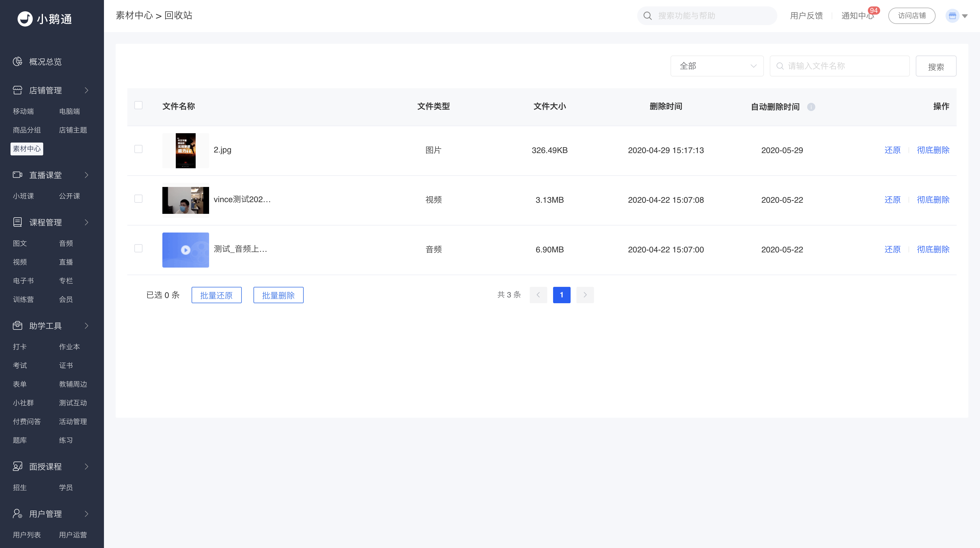
Task: Open 概况总览 in the sidebar
Action: 45,62
